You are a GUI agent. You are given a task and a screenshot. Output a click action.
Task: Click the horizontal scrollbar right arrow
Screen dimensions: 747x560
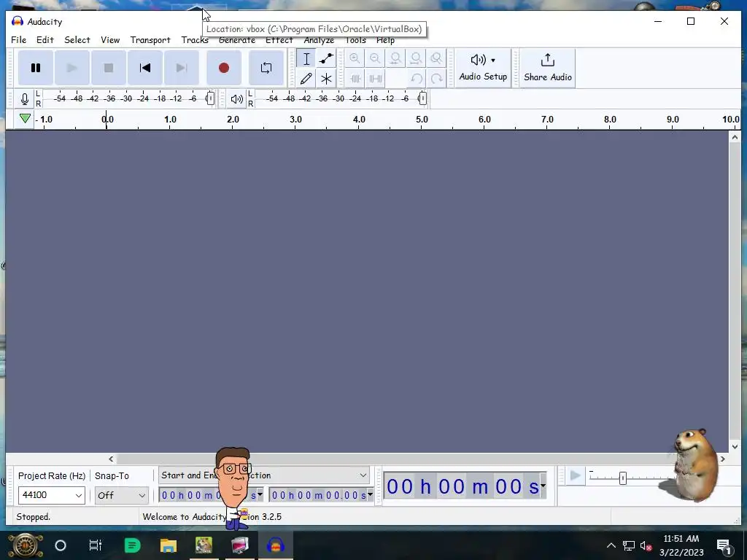(723, 459)
